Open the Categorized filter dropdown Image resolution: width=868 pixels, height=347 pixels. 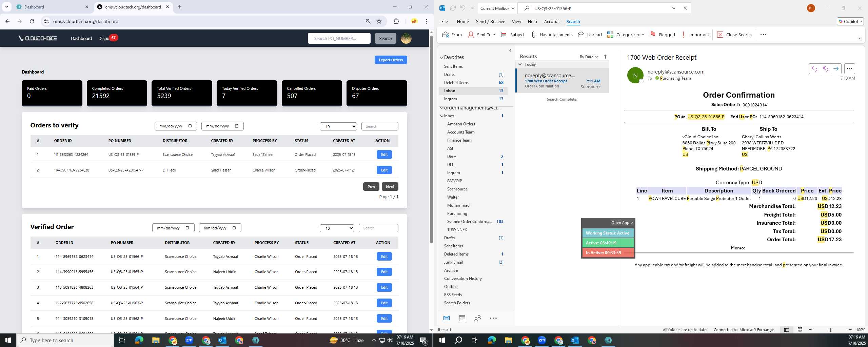(x=626, y=35)
